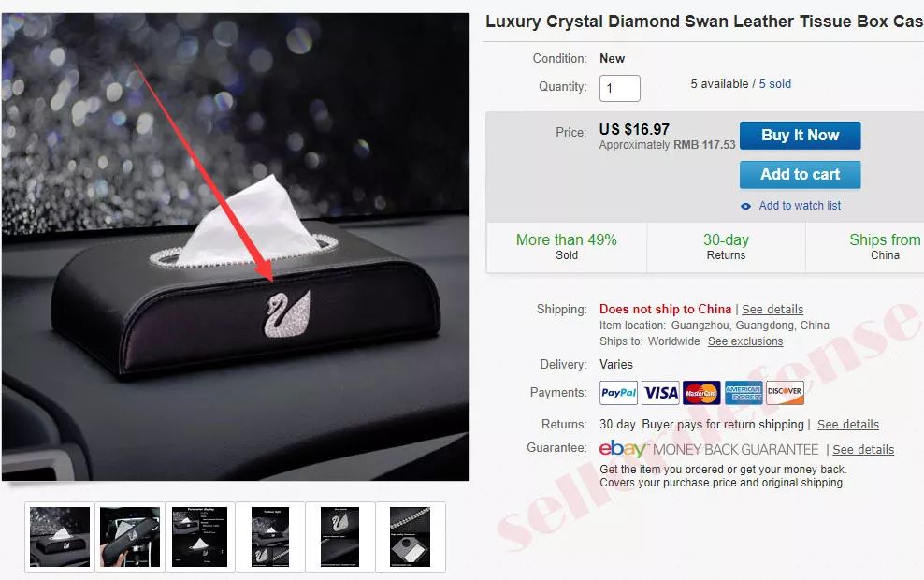The image size is (924, 580).
Task: Open the Add to watch list link
Action: coord(799,206)
